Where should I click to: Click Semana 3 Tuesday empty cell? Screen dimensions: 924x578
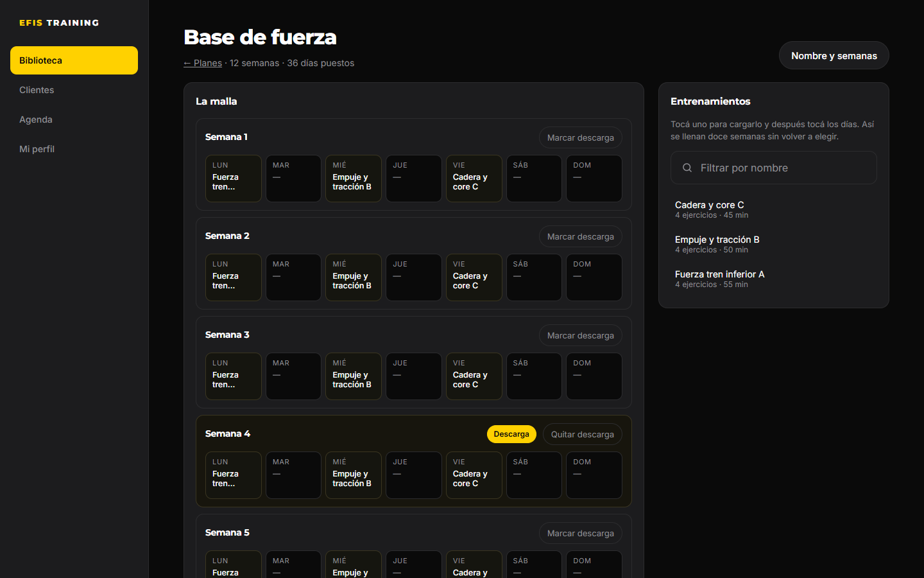(x=293, y=376)
